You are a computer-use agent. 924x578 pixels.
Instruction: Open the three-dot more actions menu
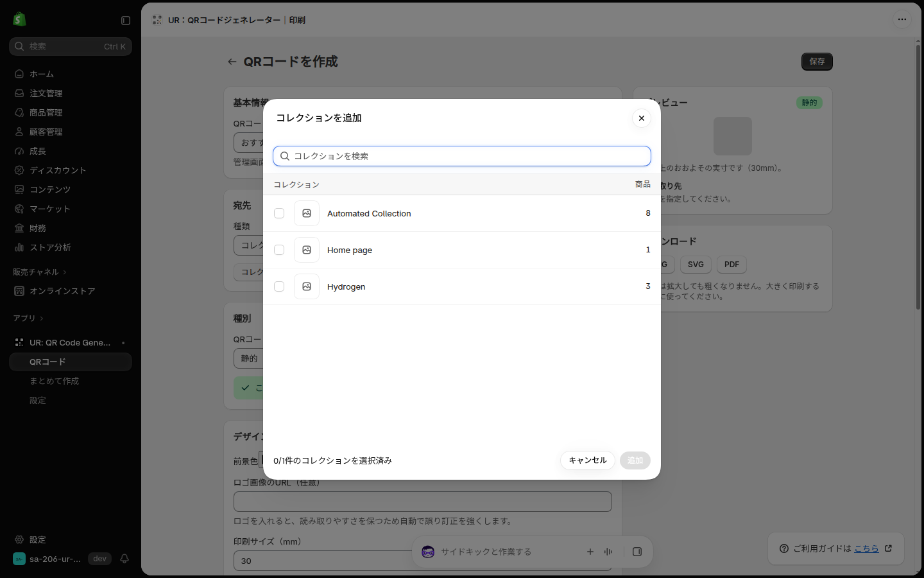point(902,19)
